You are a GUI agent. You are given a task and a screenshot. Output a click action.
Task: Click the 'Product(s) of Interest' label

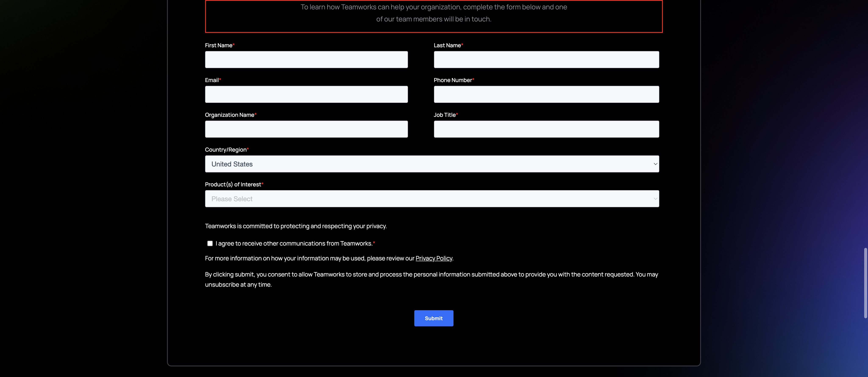point(233,184)
